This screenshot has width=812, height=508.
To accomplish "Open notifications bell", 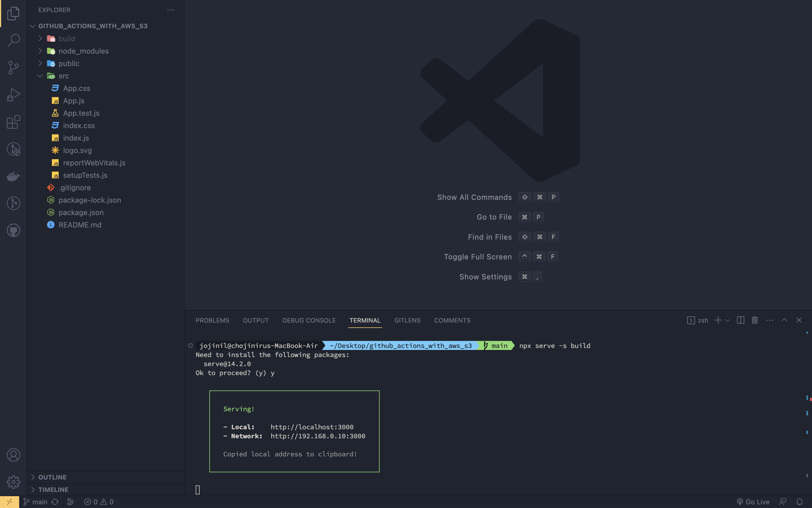I will pos(800,502).
